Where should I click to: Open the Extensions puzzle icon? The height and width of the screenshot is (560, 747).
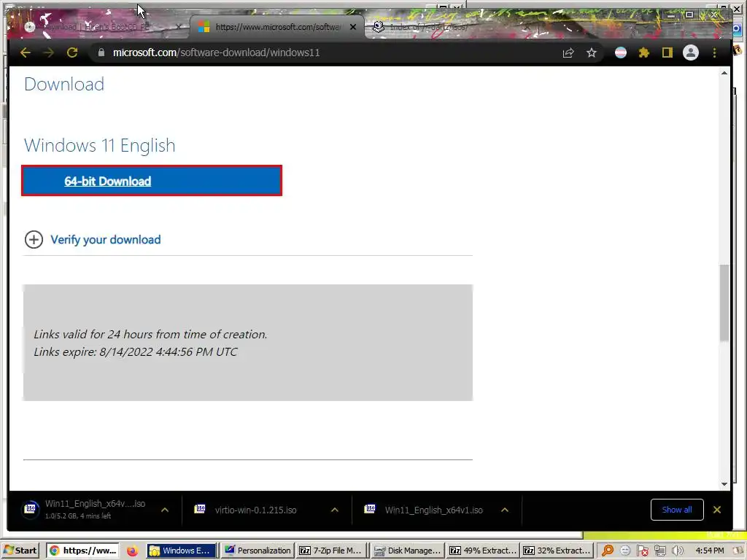click(644, 52)
